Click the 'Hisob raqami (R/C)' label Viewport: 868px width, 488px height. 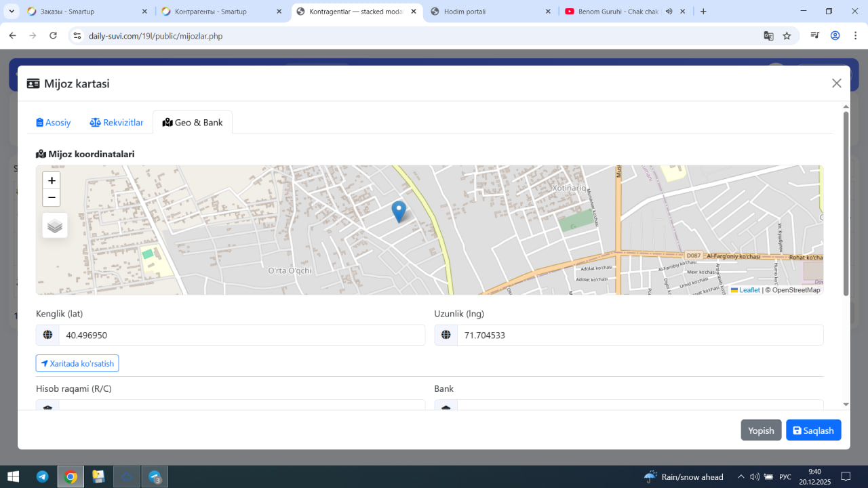74,388
